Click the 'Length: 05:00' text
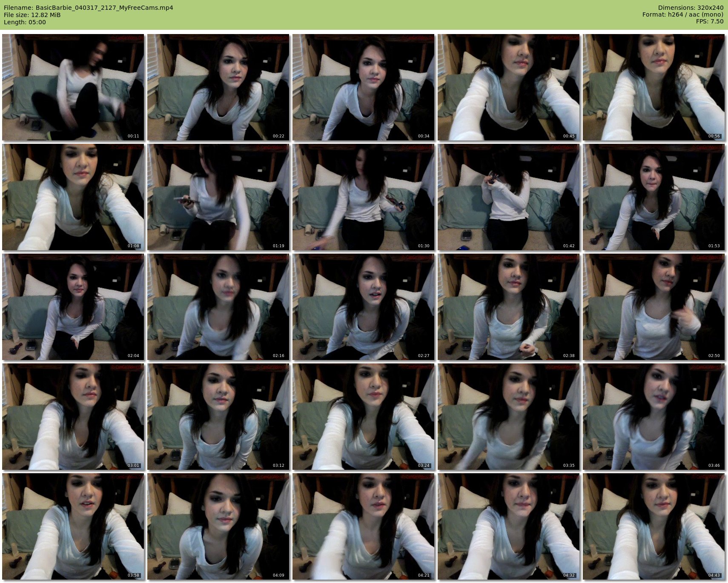This screenshot has width=728, height=583. (x=25, y=22)
